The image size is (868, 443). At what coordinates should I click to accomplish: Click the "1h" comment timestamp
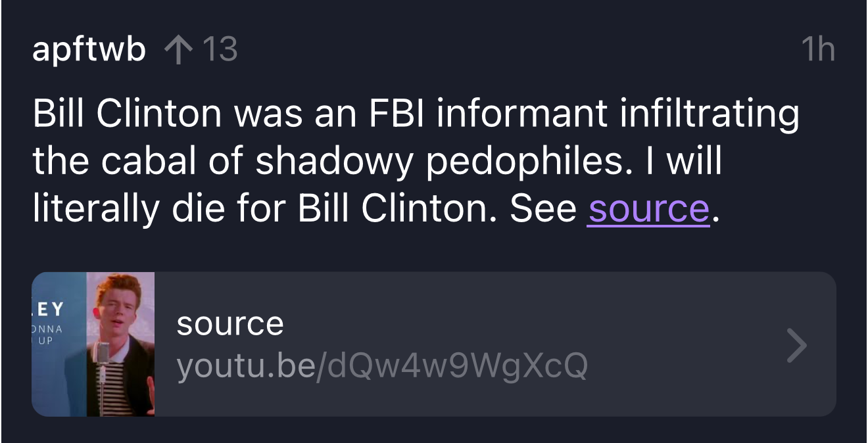click(x=817, y=49)
